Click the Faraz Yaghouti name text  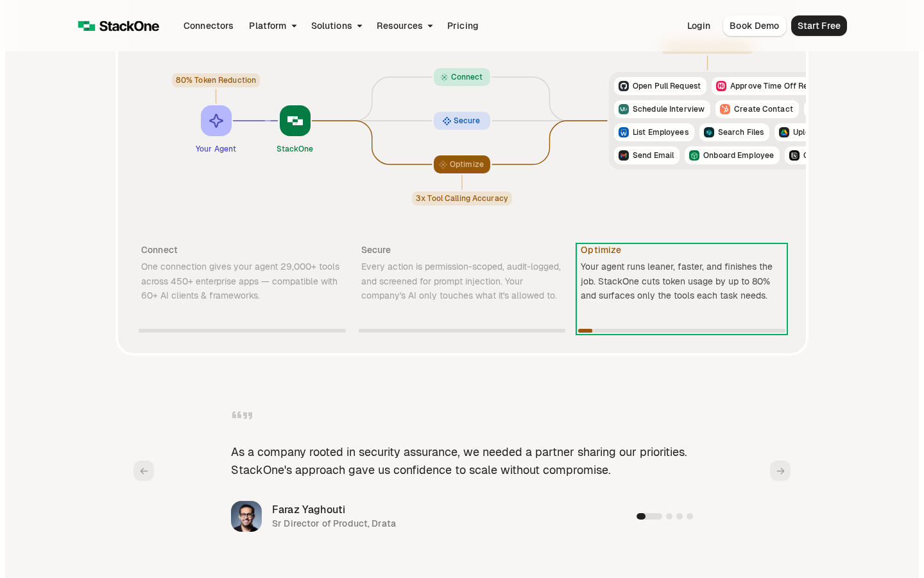click(x=309, y=509)
